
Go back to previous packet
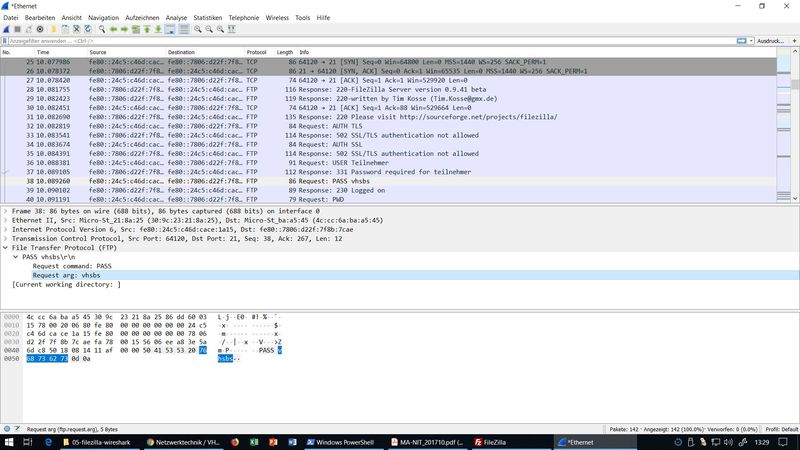pos(113,29)
